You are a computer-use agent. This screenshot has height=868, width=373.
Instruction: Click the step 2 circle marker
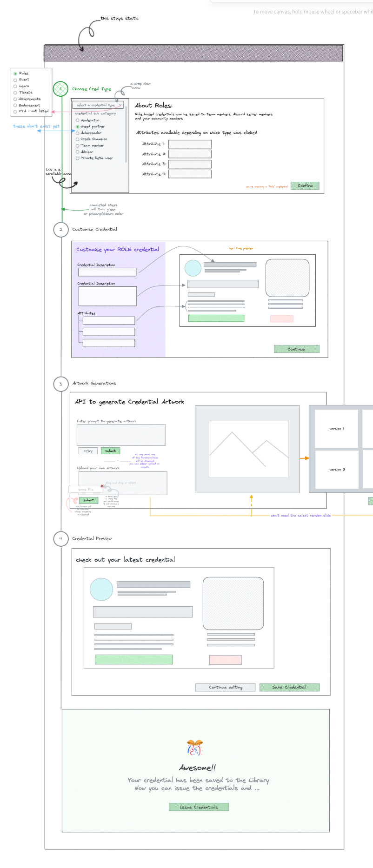pos(60,230)
